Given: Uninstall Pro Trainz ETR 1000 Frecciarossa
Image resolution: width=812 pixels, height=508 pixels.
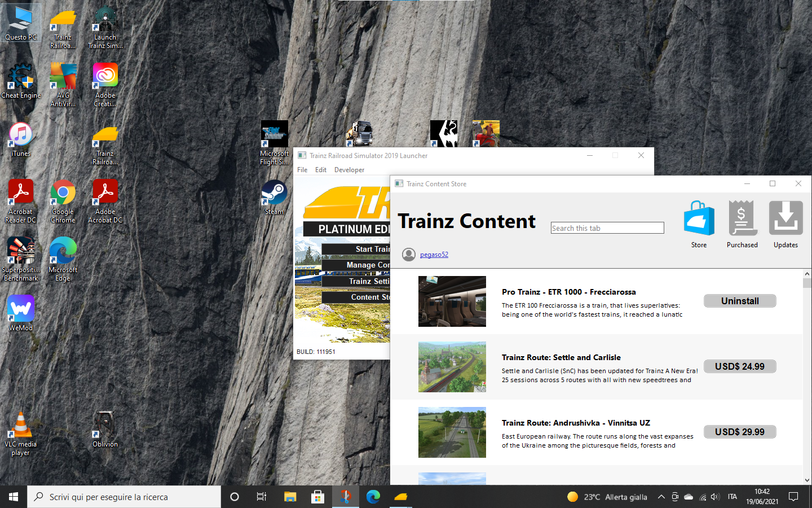Looking at the screenshot, I should (740, 301).
